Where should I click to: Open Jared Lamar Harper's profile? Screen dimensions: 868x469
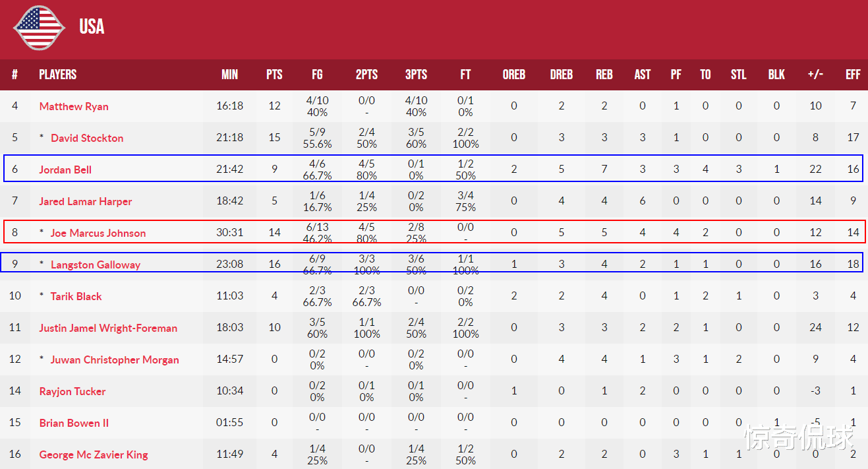pyautogui.click(x=86, y=201)
